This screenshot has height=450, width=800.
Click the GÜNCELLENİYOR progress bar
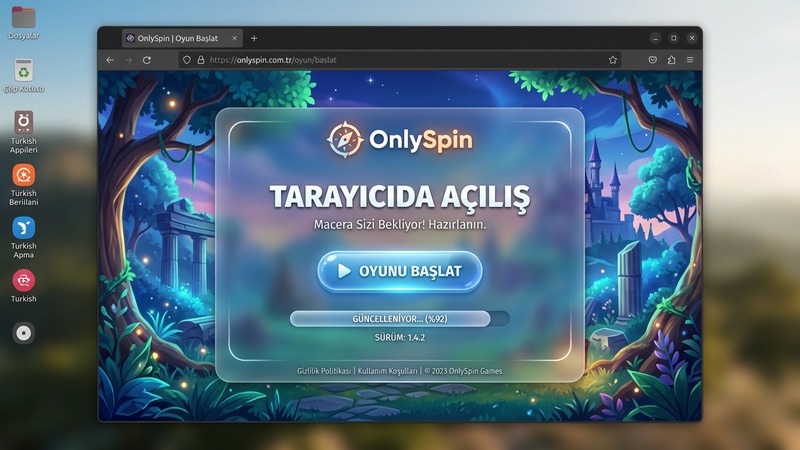click(x=399, y=319)
